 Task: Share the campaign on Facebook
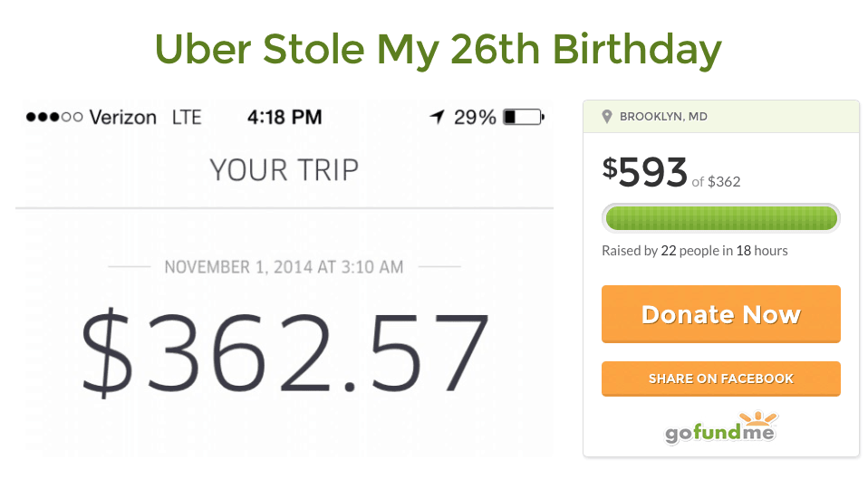coord(720,378)
